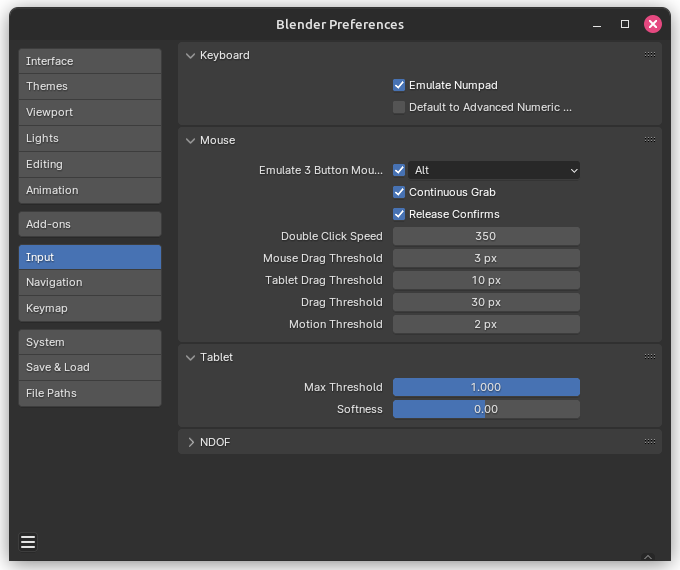Grab the Tablet panel drag handle
The height and width of the screenshot is (570, 680).
point(649,357)
